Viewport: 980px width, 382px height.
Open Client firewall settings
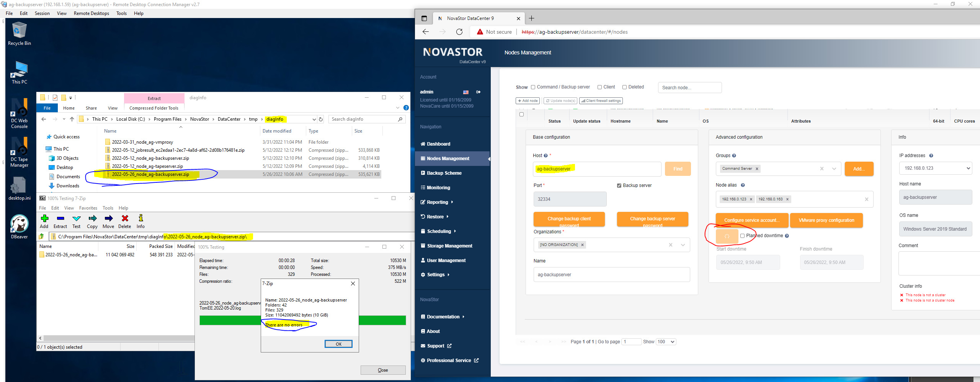pyautogui.click(x=601, y=101)
